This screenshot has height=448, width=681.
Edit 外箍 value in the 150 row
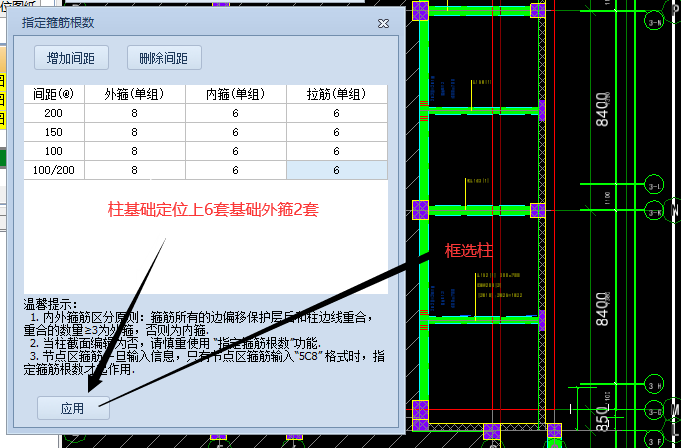tap(135, 132)
